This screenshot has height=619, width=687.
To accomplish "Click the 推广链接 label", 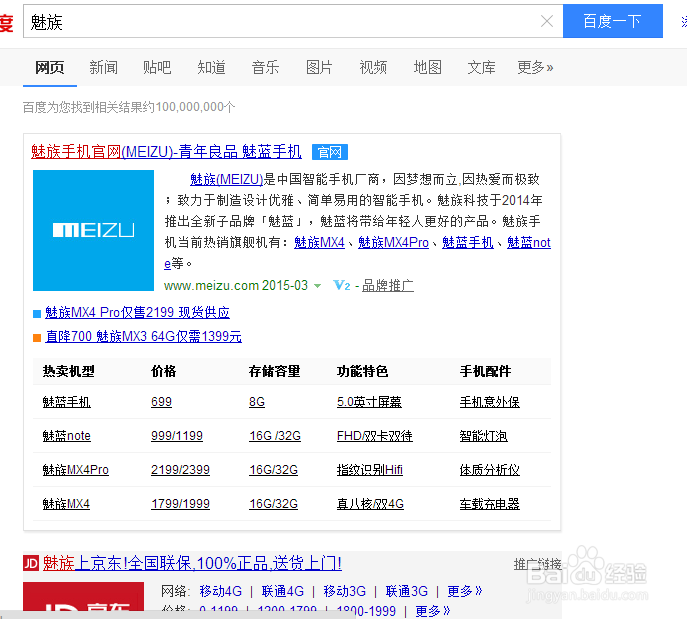I will tap(537, 564).
